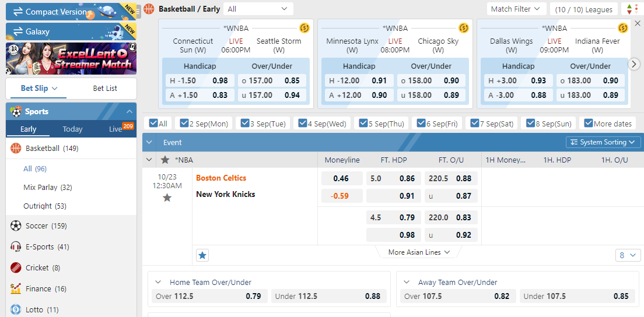This screenshot has height=317, width=644.
Task: Select Outright (53)
Action: click(45, 206)
